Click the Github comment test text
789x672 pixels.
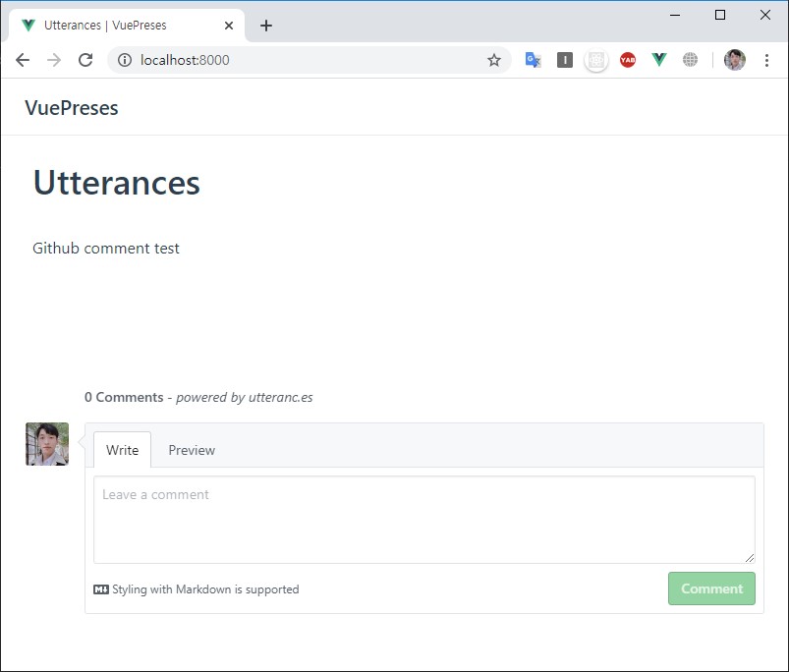106,248
